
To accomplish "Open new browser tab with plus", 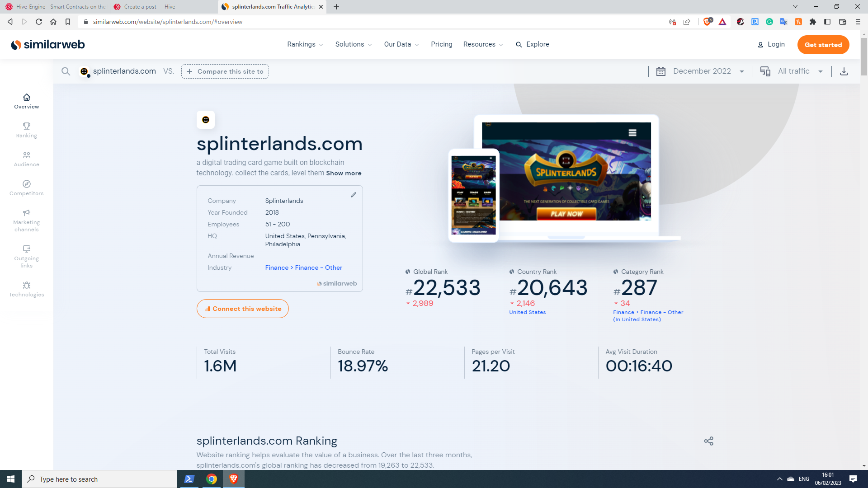I will click(x=336, y=7).
